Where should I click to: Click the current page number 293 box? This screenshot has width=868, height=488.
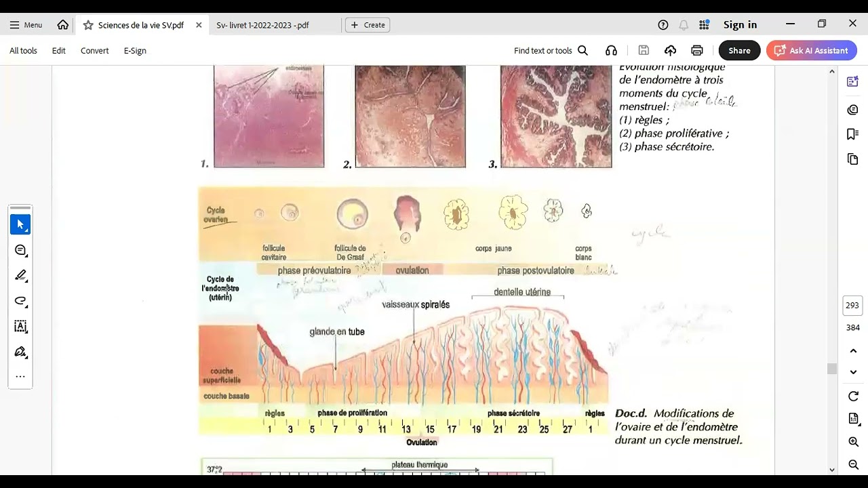click(x=853, y=306)
